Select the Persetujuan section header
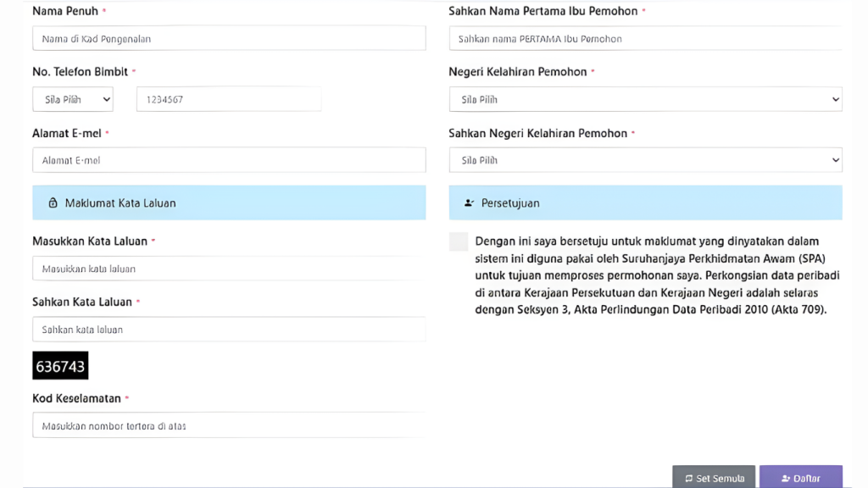The width and height of the screenshot is (868, 488). point(645,203)
